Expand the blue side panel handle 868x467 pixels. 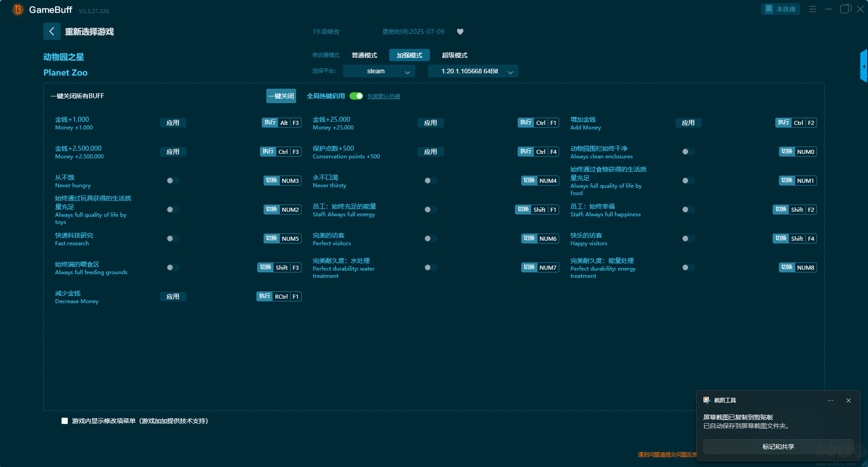click(x=863, y=66)
